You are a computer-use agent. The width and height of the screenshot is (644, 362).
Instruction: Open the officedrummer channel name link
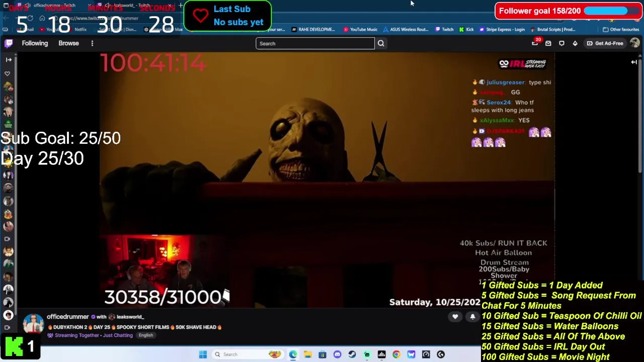pyautogui.click(x=67, y=317)
